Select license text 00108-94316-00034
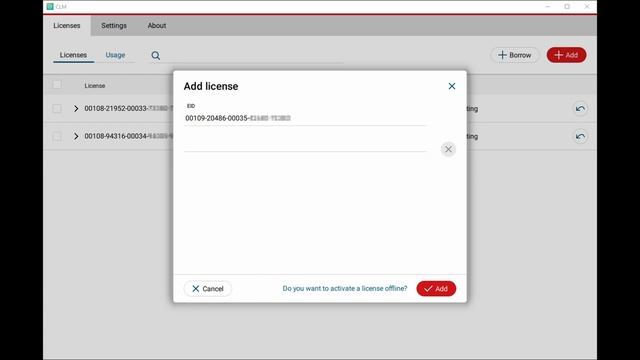 (129, 136)
